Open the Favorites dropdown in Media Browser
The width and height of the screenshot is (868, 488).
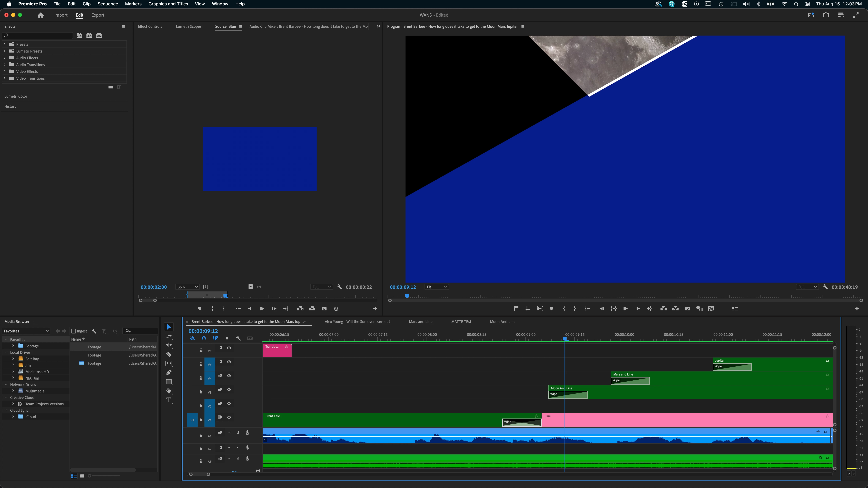tap(26, 331)
